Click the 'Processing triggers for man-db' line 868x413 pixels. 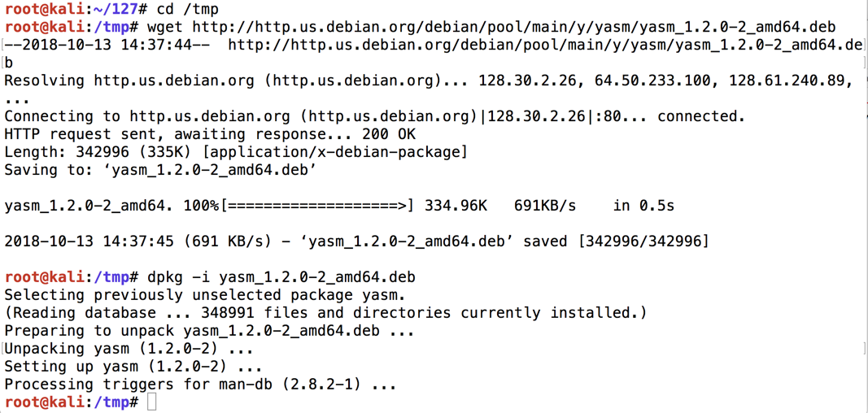click(x=200, y=385)
